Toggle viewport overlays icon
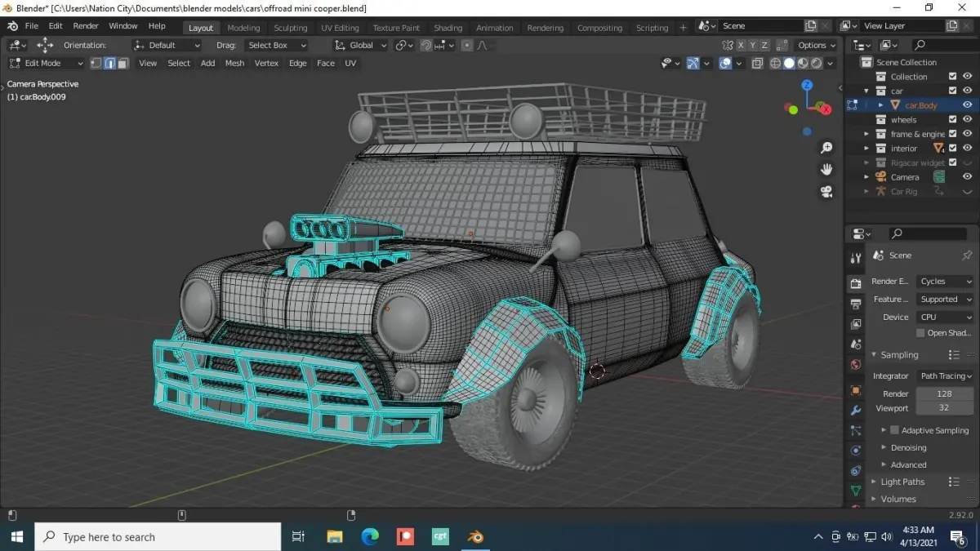Screen dimensions: 980x551 [x=725, y=63]
